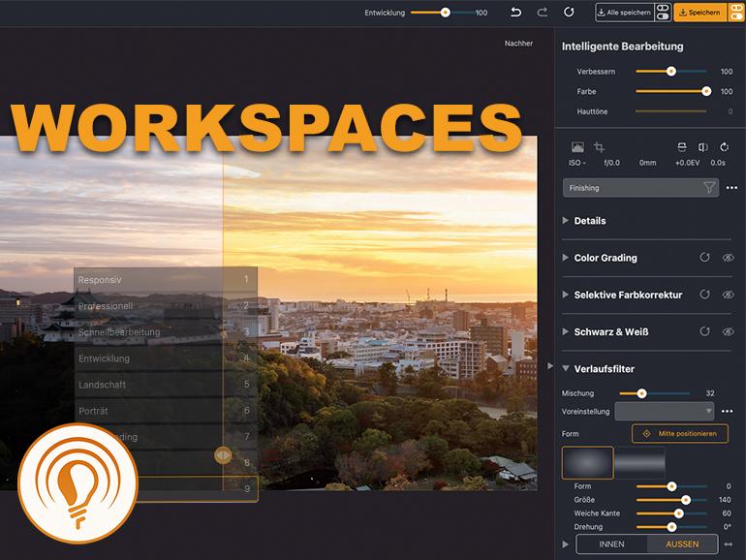The height and width of the screenshot is (560, 746).
Task: Toggle visibility of Color Grading
Action: pyautogui.click(x=728, y=258)
